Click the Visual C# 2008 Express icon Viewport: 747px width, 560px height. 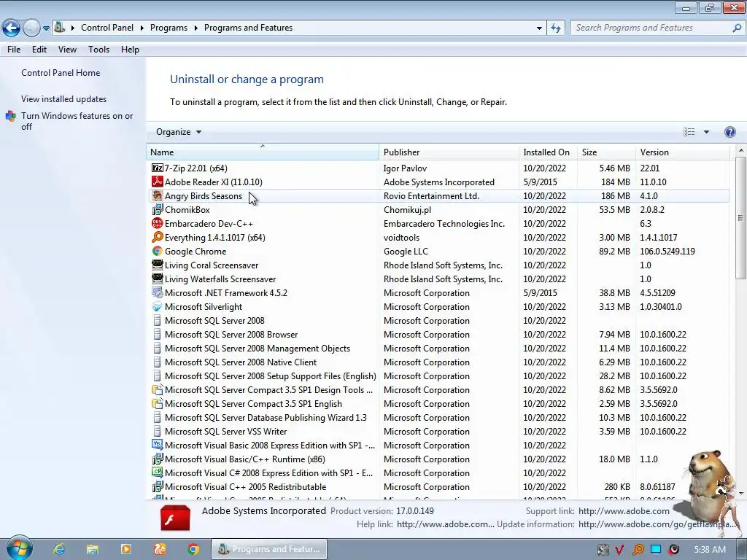[x=158, y=472]
